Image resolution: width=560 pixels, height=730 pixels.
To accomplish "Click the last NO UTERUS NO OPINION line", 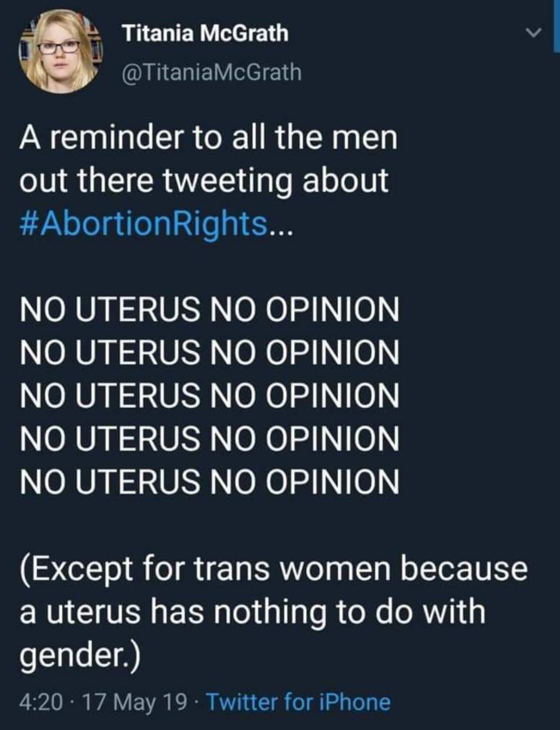I will [209, 481].
